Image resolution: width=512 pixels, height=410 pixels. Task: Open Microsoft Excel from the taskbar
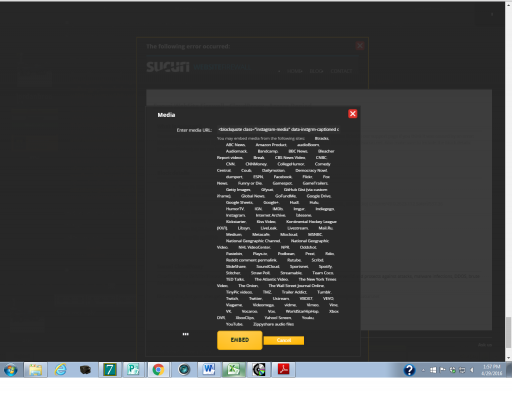click(x=234, y=370)
